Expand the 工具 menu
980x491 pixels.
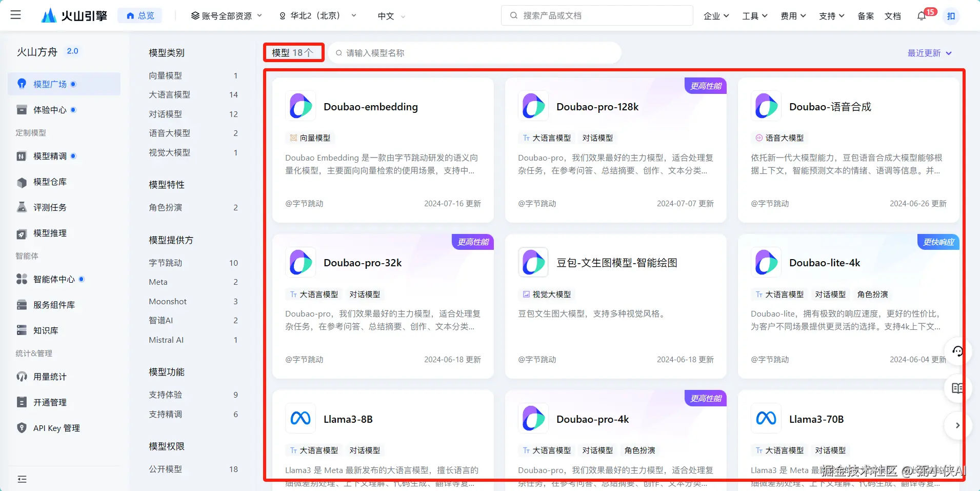click(754, 16)
